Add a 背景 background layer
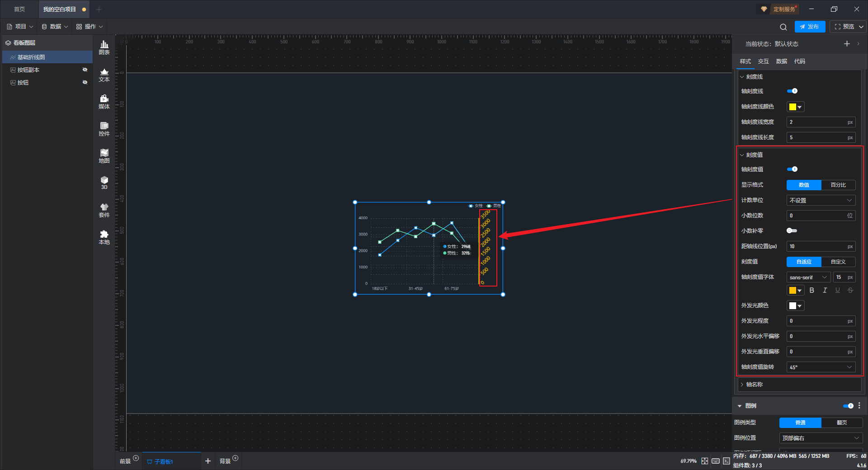 (236, 458)
